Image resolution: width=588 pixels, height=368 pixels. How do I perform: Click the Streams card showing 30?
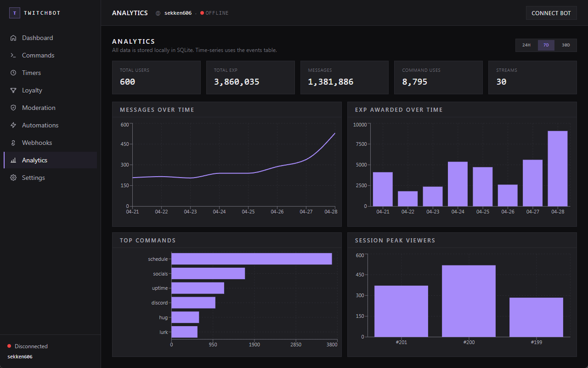(532, 78)
